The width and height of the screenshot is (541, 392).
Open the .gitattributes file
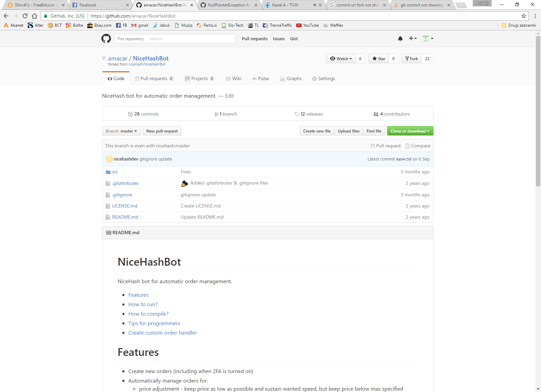125,183
